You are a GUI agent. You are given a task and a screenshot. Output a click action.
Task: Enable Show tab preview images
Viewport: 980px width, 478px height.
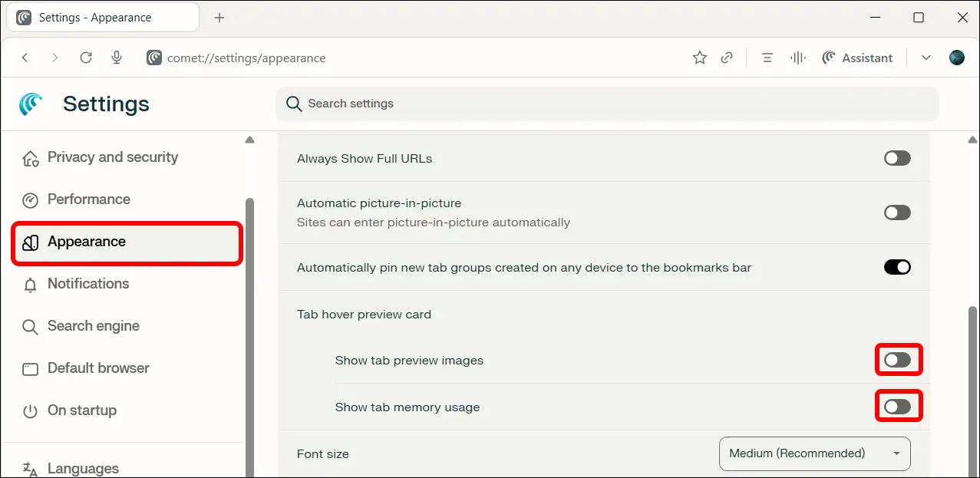[x=898, y=360]
